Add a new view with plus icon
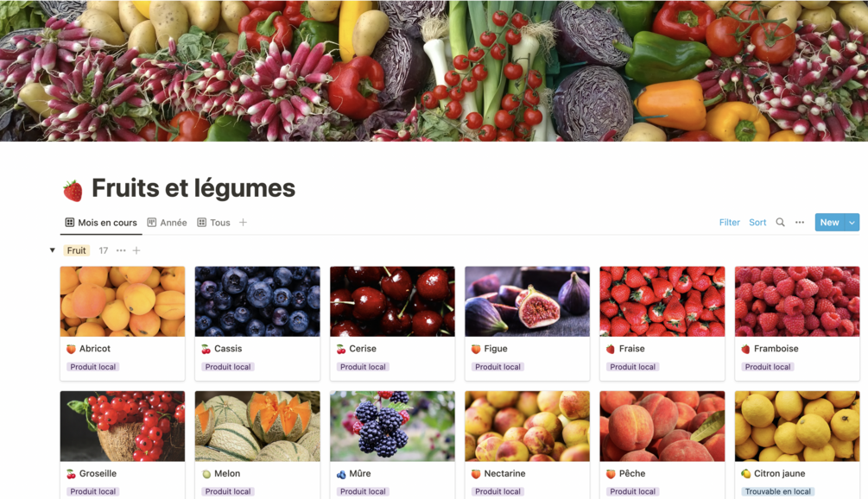 [x=243, y=223]
